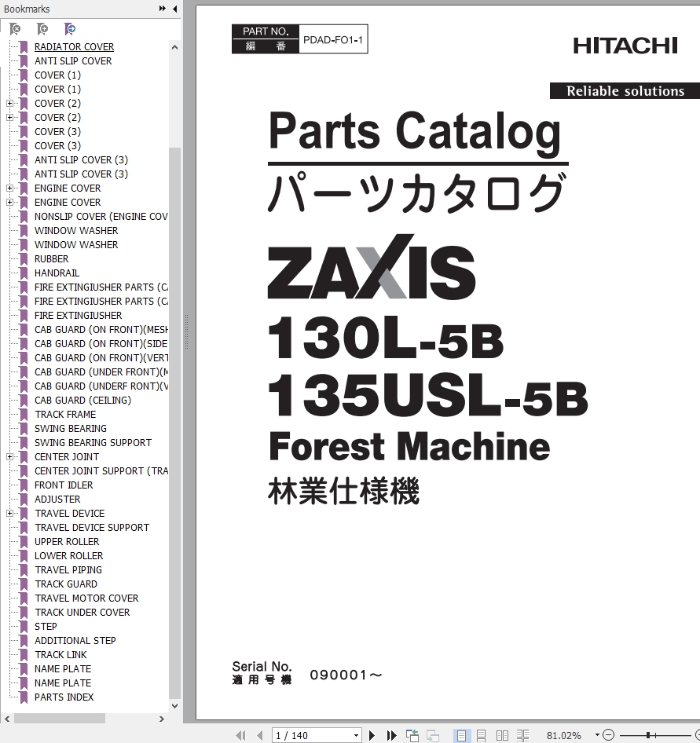Screen dimensions: 700x743
Task: Select the CAB GUARD (UNDERF RONT) bookmark
Action: point(101,386)
